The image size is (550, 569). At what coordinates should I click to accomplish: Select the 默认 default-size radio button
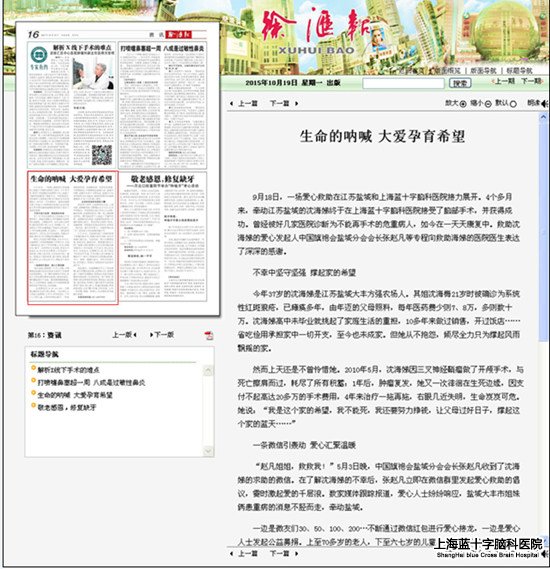coord(513,104)
